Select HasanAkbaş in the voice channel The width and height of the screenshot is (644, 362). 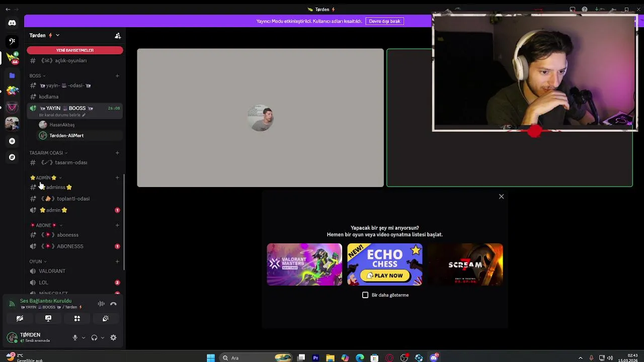(x=79, y=125)
